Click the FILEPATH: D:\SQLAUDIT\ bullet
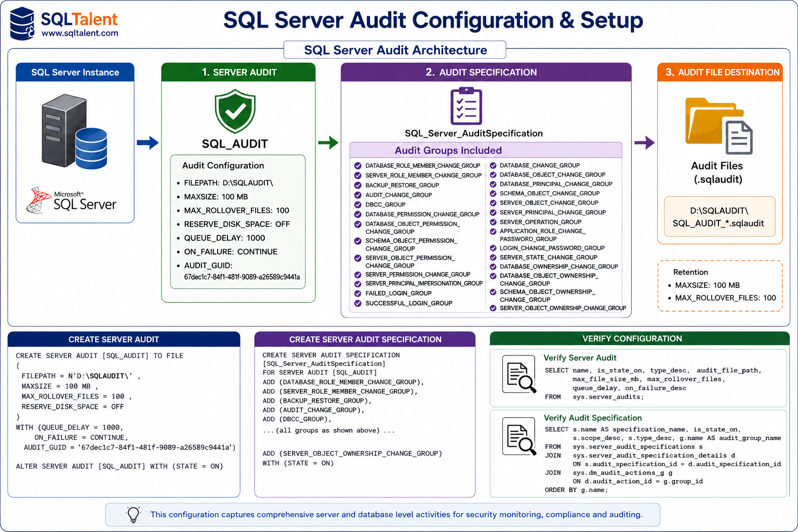The height and width of the screenshot is (532, 798). [225, 183]
